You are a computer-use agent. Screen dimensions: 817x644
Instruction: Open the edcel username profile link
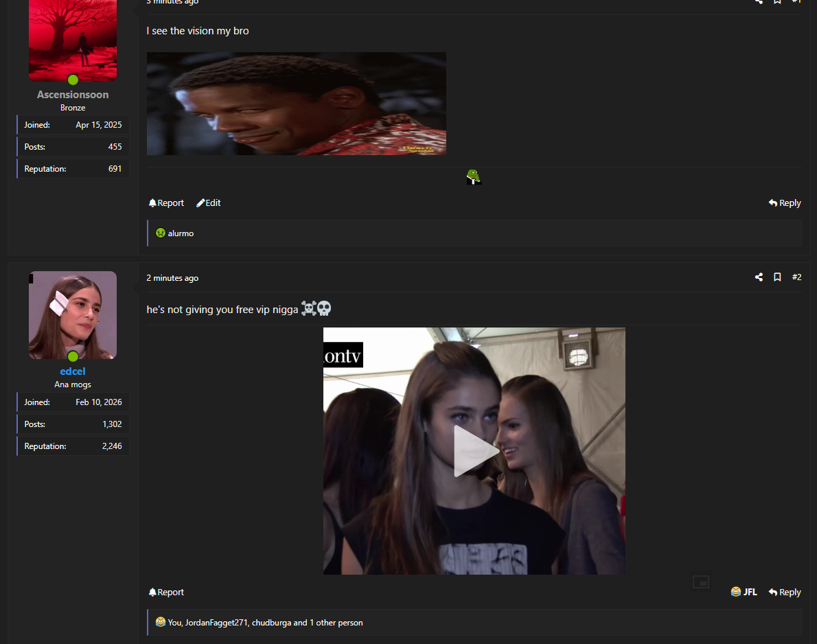(x=73, y=371)
